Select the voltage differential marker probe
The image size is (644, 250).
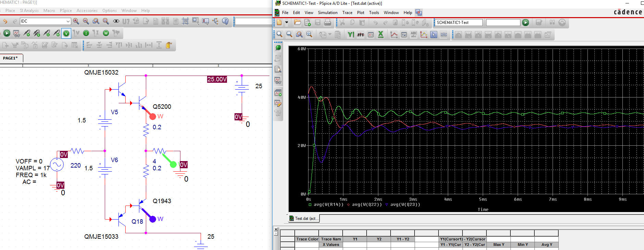(x=36, y=33)
